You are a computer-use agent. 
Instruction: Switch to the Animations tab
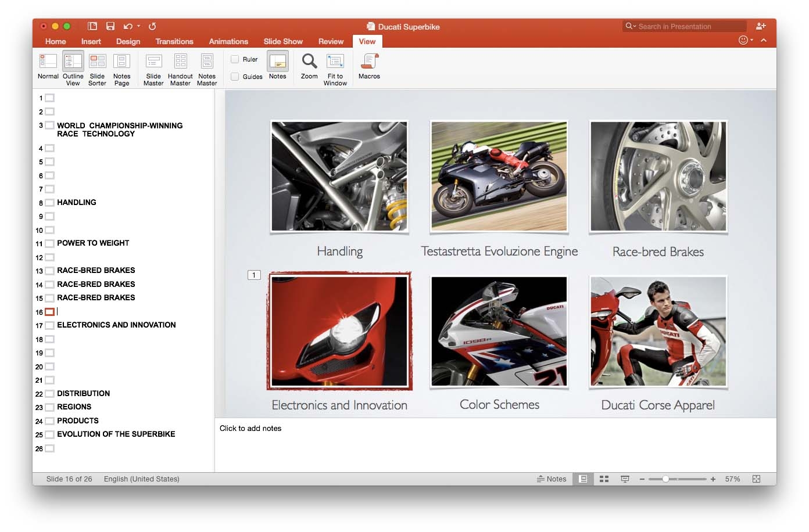(228, 41)
